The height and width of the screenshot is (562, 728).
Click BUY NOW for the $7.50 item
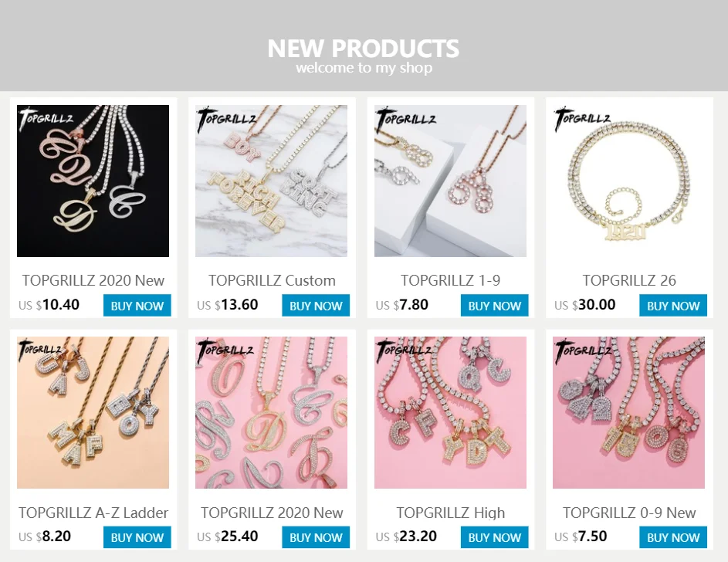tap(673, 537)
